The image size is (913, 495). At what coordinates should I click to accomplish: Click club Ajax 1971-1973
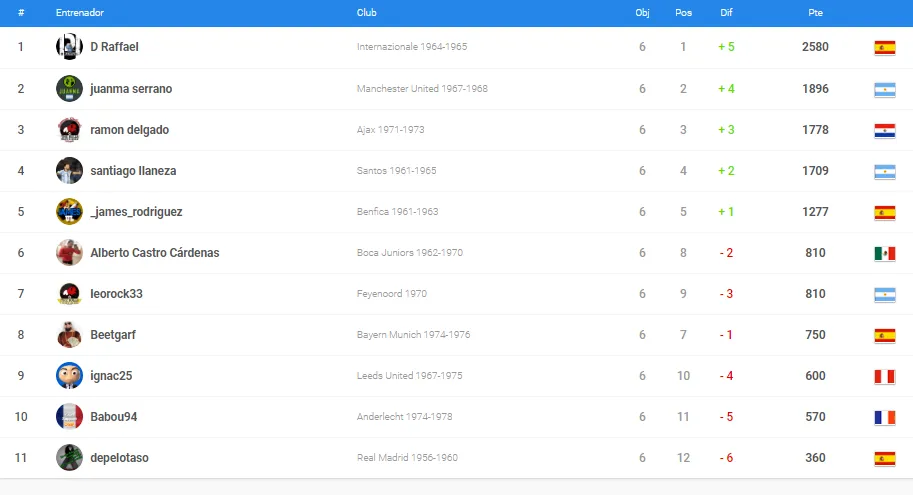click(x=391, y=129)
